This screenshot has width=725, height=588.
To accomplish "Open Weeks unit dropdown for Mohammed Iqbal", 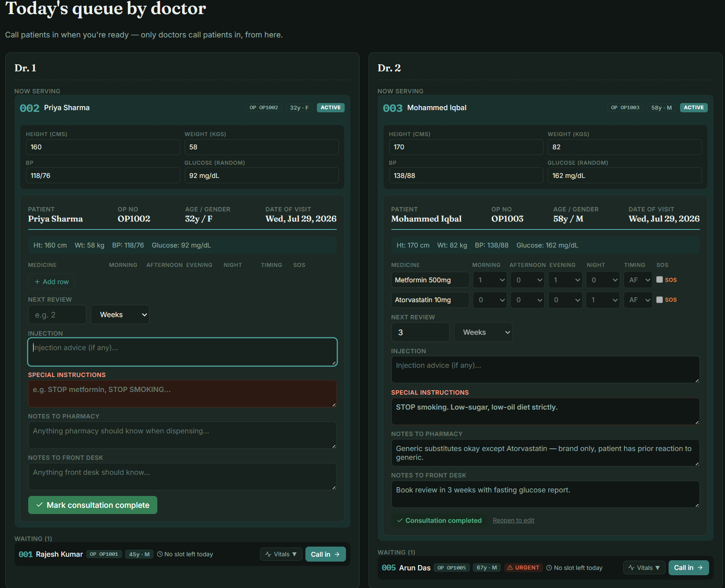I will coord(483,332).
